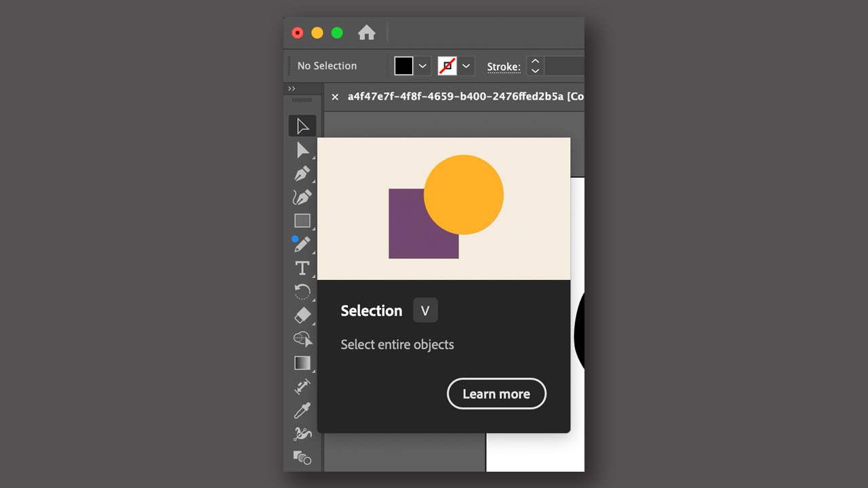Image resolution: width=868 pixels, height=488 pixels.
Task: Select the Type tool
Action: 302,268
